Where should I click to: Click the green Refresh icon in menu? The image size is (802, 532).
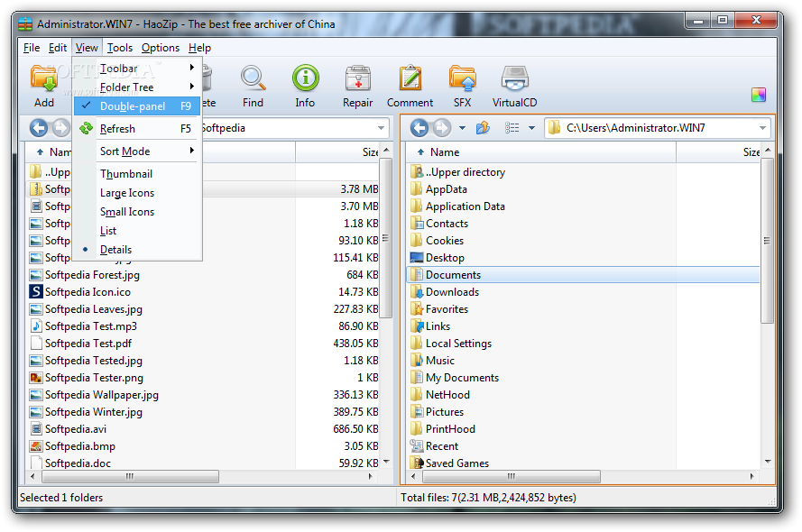coord(86,128)
